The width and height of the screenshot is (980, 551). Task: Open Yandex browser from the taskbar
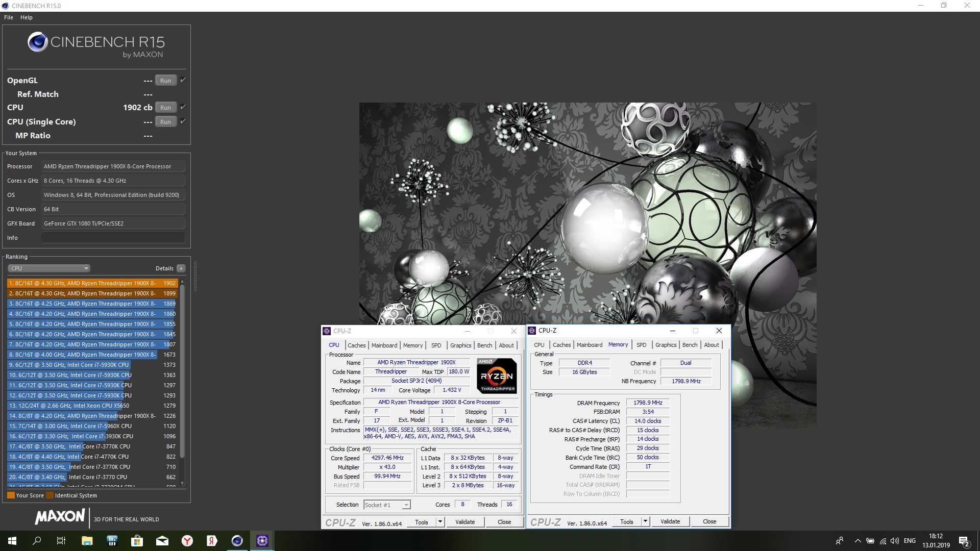click(x=187, y=541)
